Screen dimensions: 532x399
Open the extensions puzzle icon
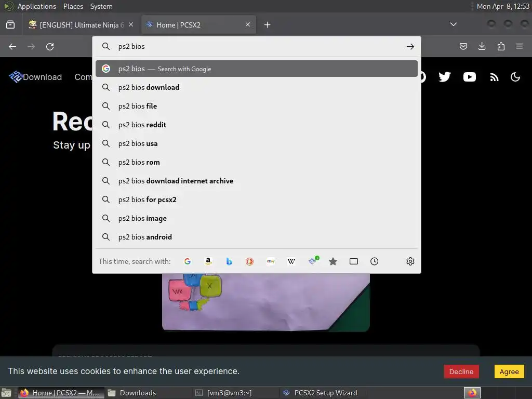tap(501, 46)
